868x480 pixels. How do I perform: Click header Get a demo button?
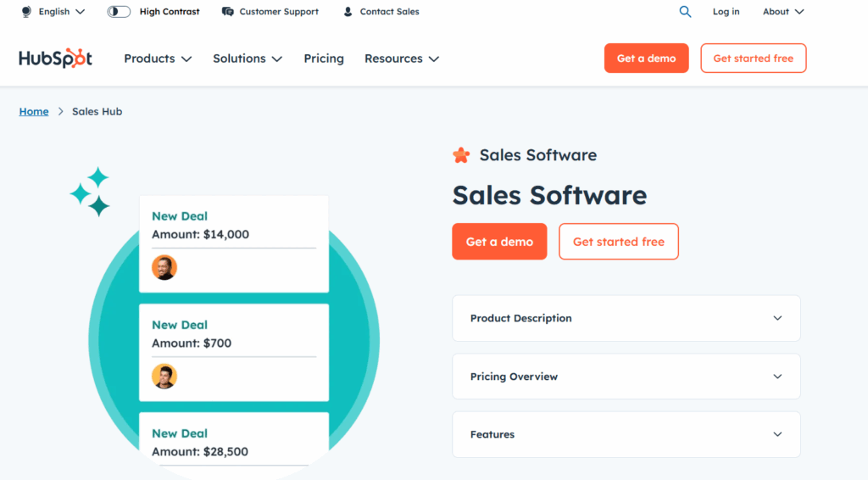646,59
